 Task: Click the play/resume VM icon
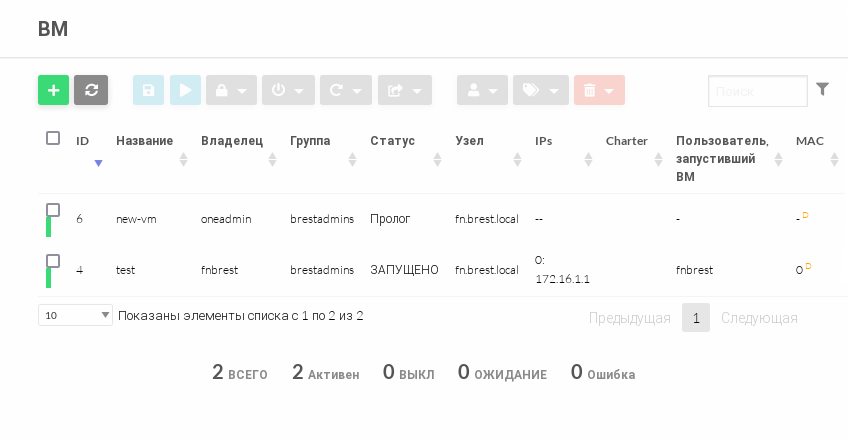tap(185, 90)
